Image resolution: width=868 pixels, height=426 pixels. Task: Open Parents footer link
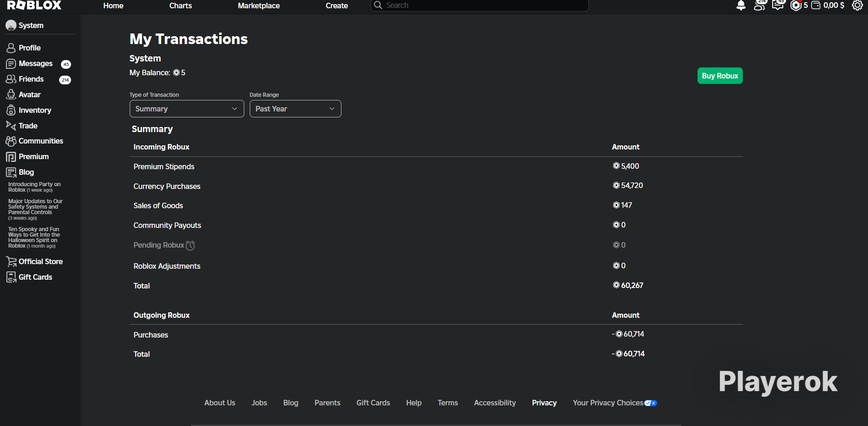pos(327,403)
